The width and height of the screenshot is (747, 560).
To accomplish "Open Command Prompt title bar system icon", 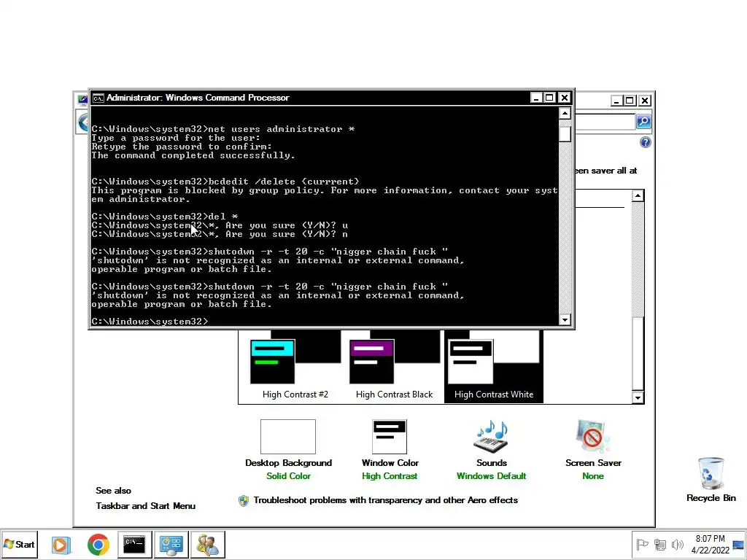I will 98,98.
